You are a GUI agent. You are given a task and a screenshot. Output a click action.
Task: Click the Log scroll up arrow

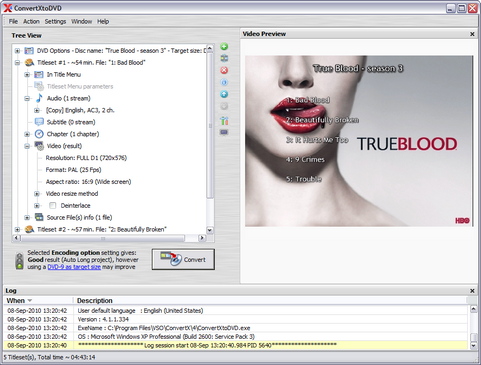474,310
